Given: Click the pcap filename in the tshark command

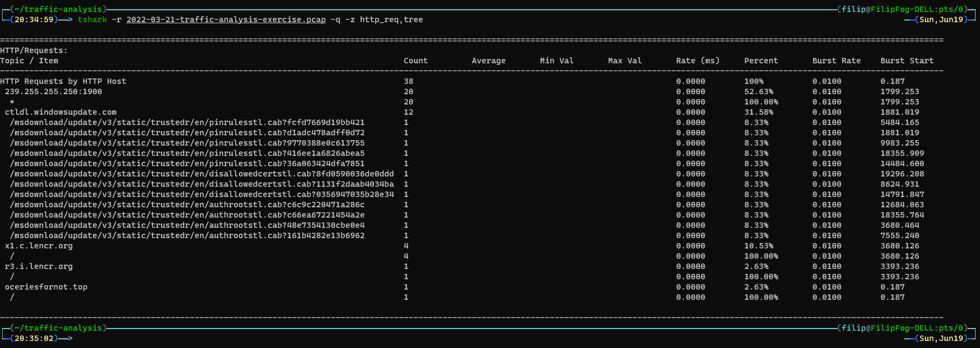Looking at the screenshot, I should click(226, 19).
